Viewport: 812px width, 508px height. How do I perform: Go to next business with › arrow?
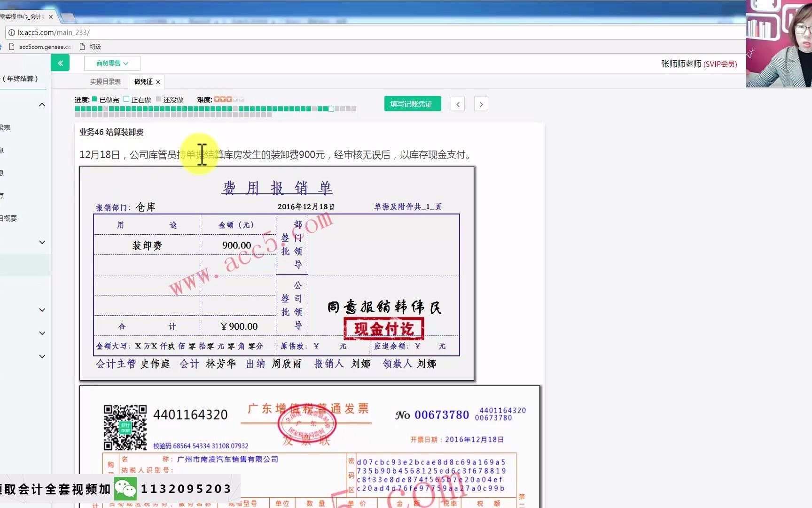(481, 103)
